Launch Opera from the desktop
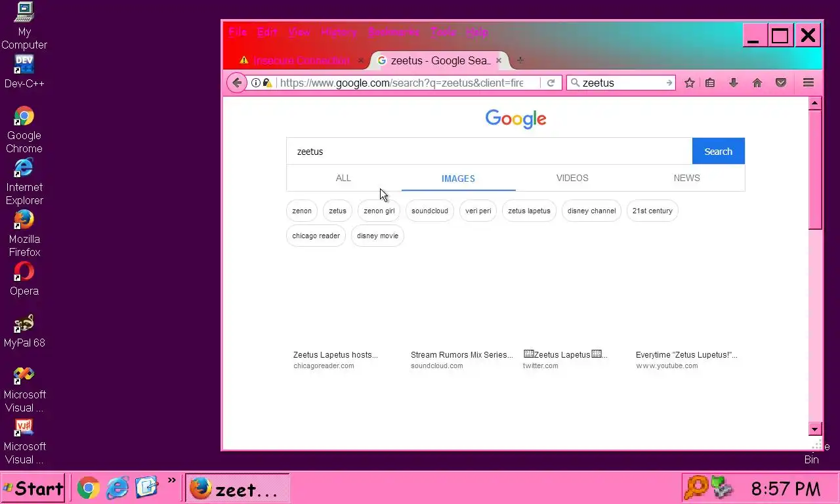The height and width of the screenshot is (504, 840). [x=24, y=279]
